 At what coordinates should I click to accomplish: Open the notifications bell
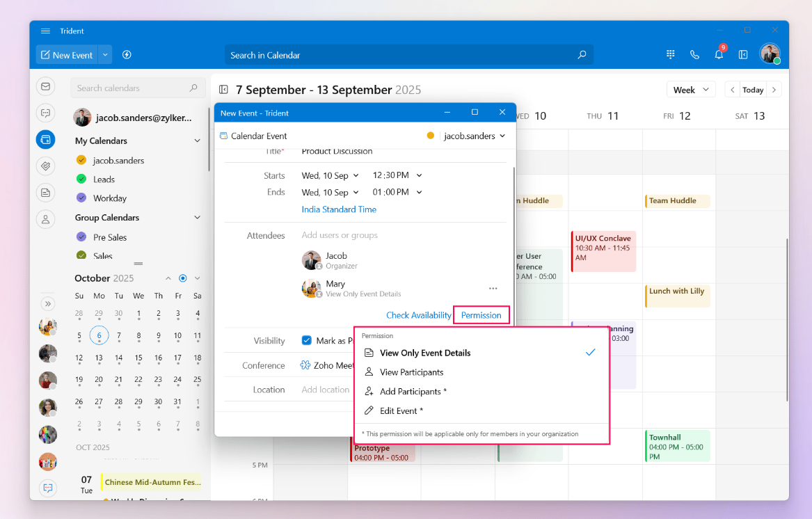[x=719, y=54]
